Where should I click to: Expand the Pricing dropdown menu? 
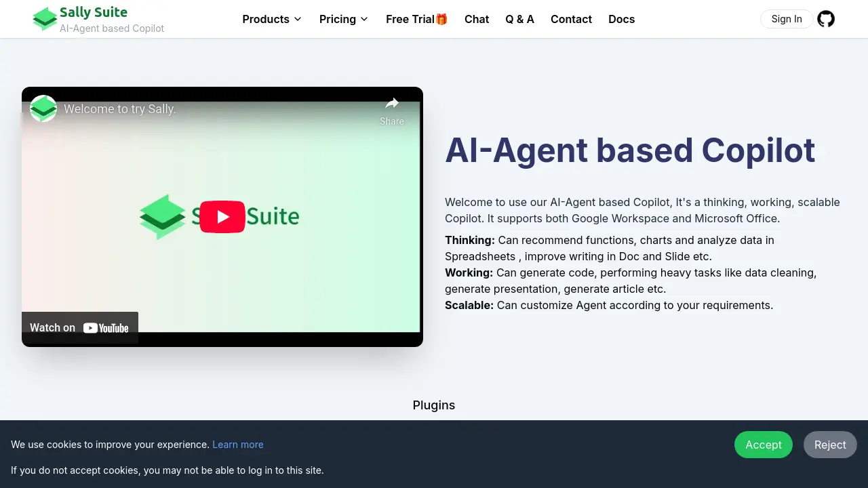(344, 19)
